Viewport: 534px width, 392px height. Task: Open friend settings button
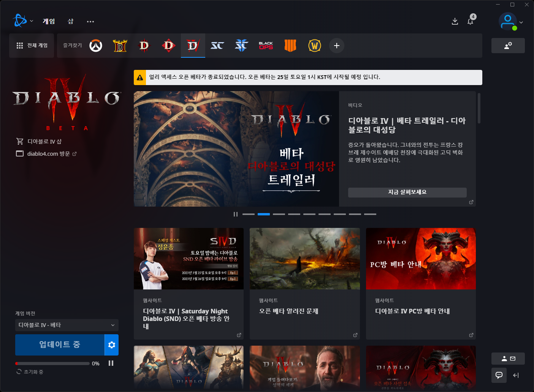508,46
